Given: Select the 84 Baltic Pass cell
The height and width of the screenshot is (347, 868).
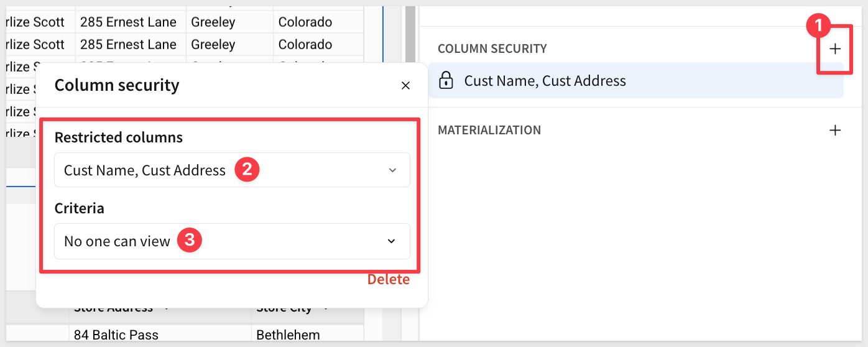Looking at the screenshot, I should click(116, 335).
